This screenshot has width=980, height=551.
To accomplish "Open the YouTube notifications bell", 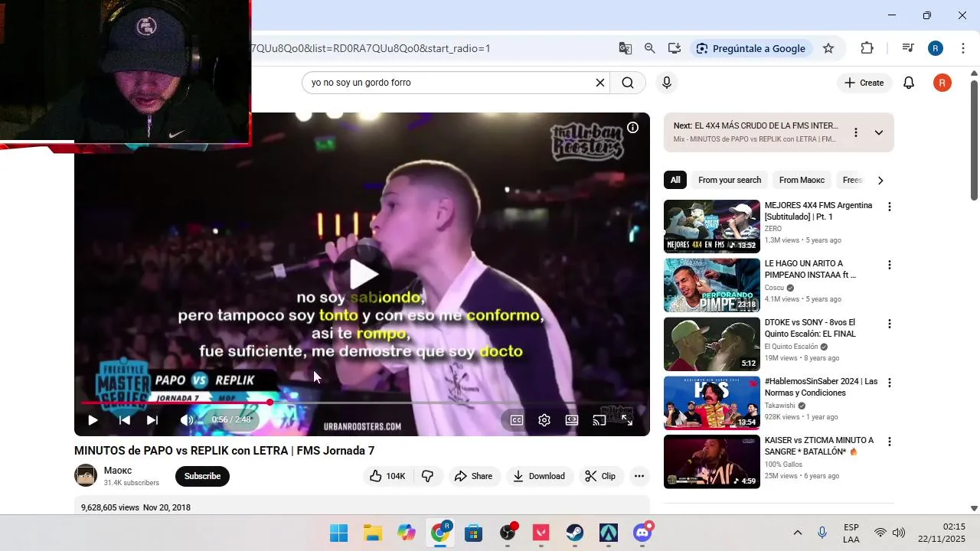I will (x=909, y=83).
